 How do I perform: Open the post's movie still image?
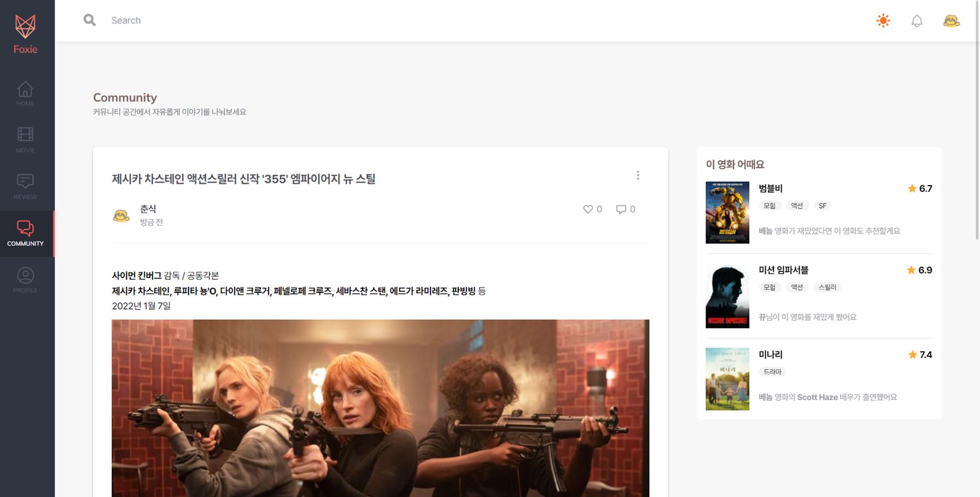[x=381, y=408]
